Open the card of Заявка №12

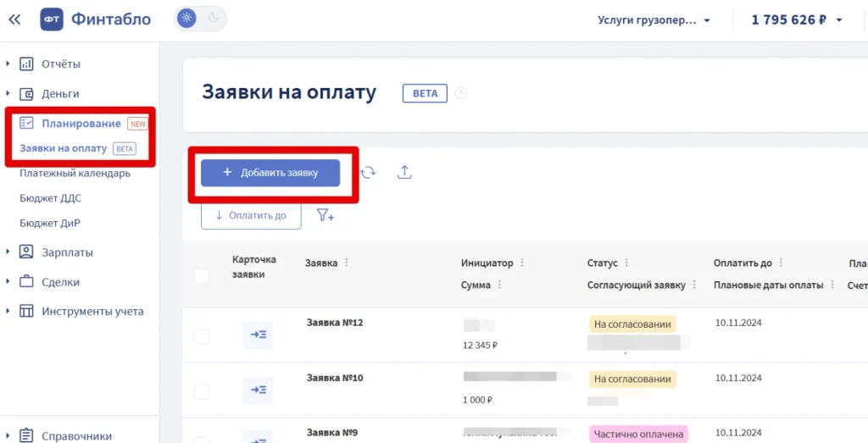[x=258, y=335]
